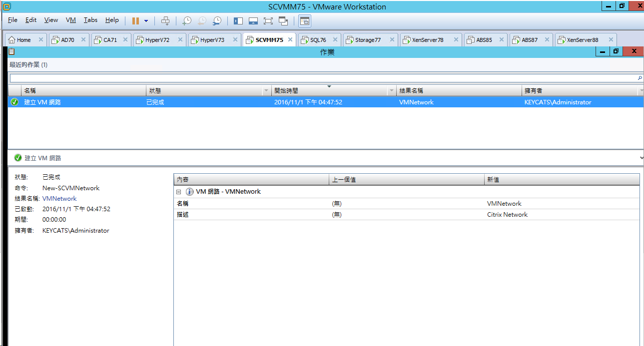Close the SCVMM75 tab
Screen dimensions: 644x346
tap(290, 40)
